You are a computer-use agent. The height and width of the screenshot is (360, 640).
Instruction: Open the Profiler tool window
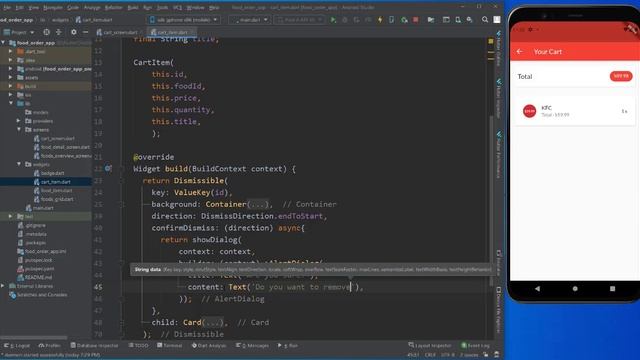click(49, 345)
